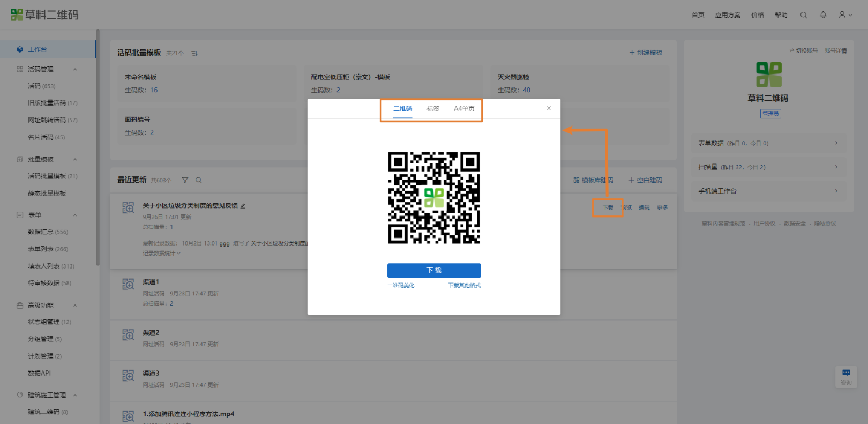Open 分组管理 (5) in sidebar
868x424 pixels.
point(44,339)
